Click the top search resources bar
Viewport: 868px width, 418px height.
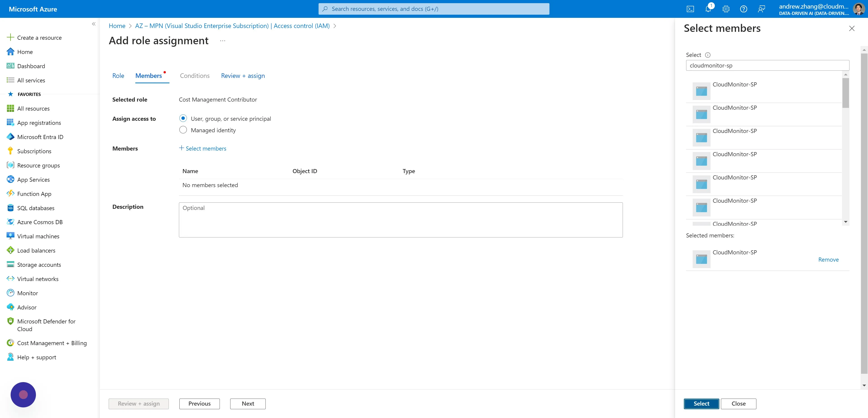coord(434,9)
